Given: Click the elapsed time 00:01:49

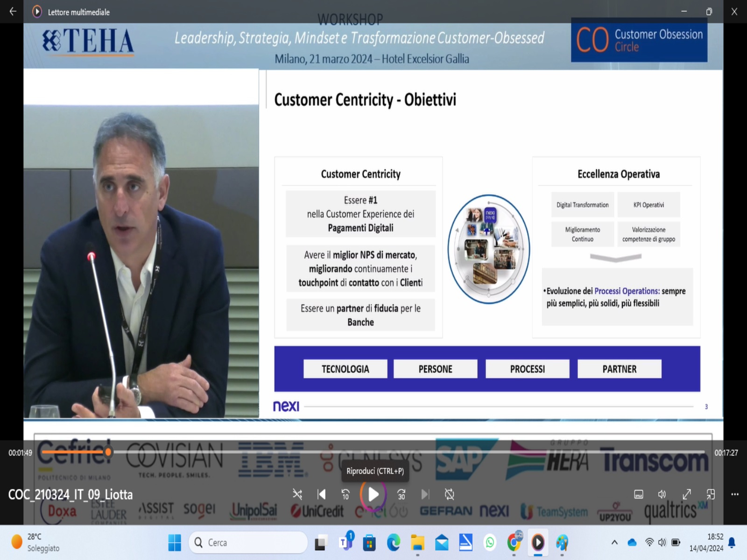Looking at the screenshot, I should pos(20,453).
